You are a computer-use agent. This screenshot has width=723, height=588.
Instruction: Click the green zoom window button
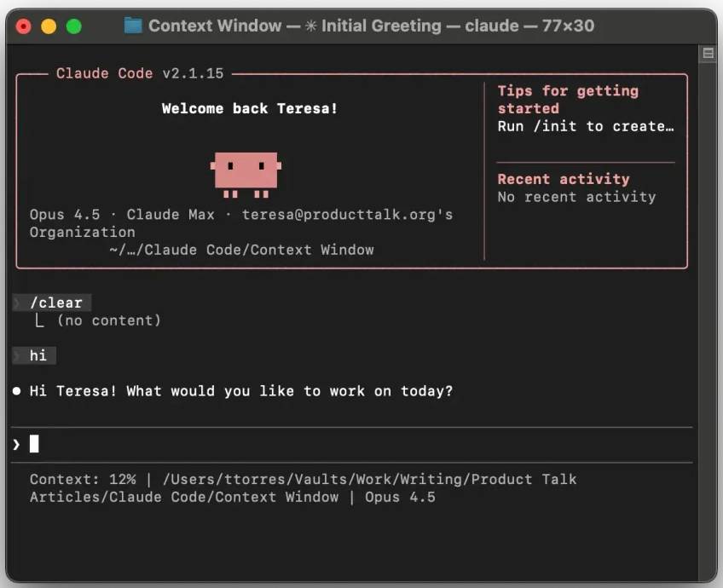point(74,26)
